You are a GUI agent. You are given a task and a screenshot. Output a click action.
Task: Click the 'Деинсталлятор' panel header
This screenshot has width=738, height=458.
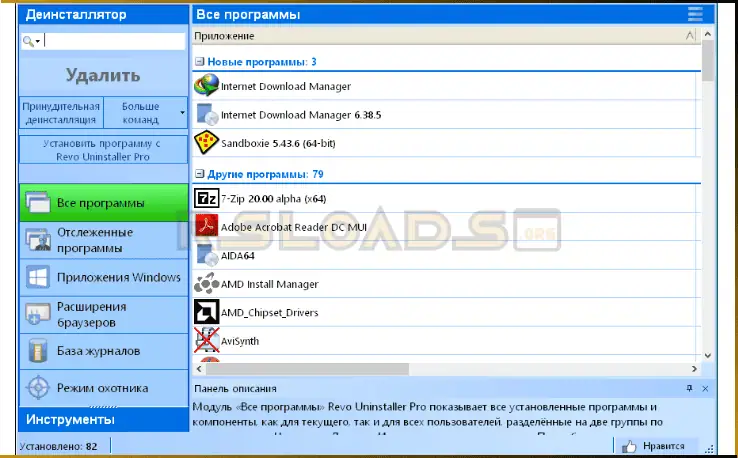[104, 14]
